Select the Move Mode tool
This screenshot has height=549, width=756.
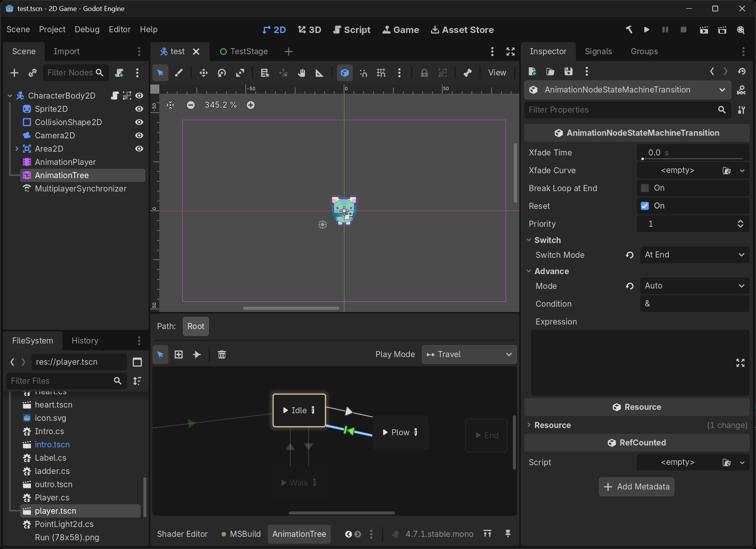204,73
